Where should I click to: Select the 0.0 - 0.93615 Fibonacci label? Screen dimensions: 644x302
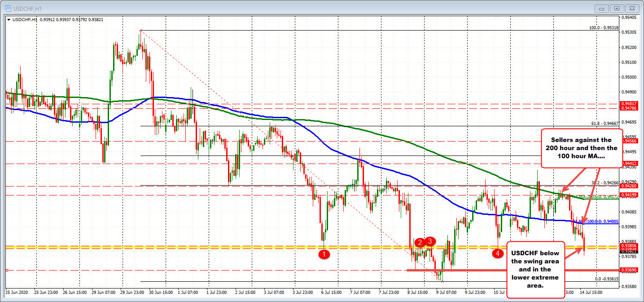click(607, 279)
